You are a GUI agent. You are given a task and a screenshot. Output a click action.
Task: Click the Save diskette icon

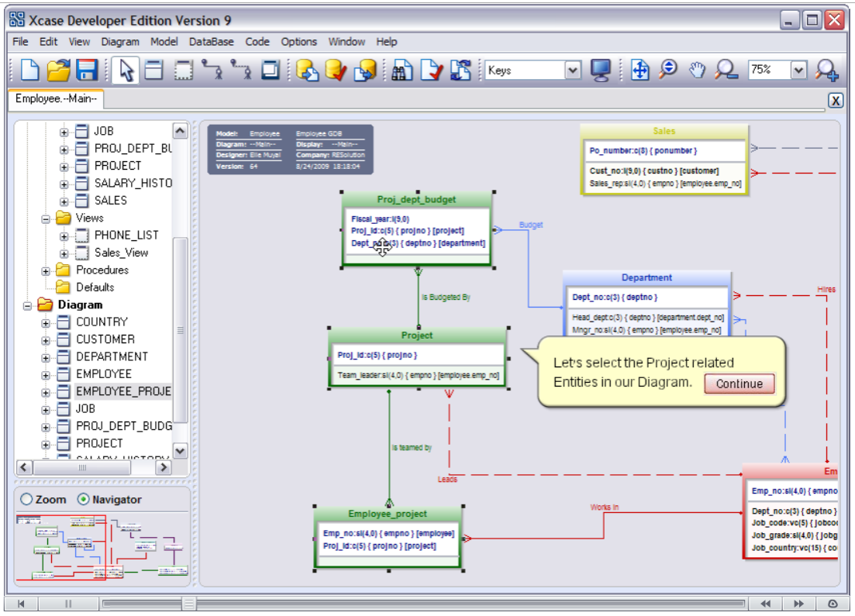(86, 71)
